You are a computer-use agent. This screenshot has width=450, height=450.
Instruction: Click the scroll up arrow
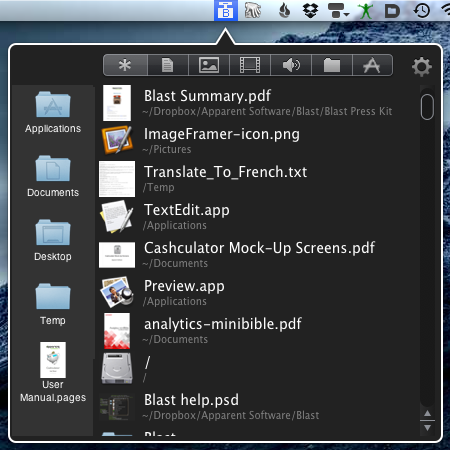427,414
